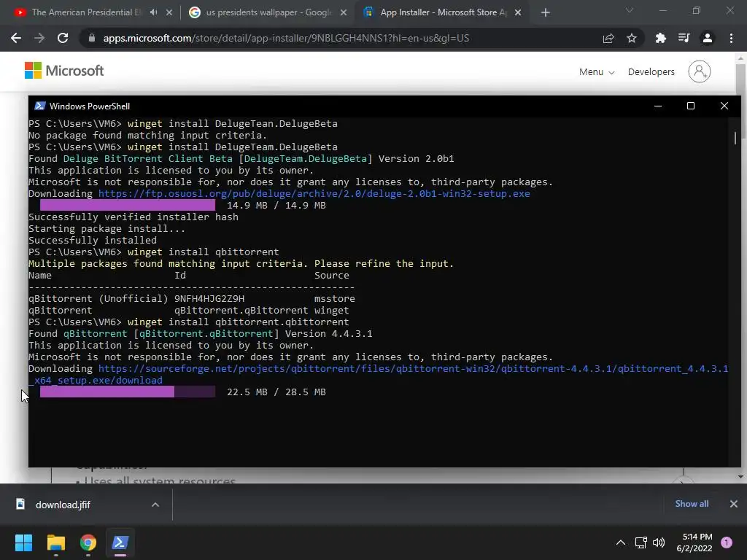This screenshot has width=747, height=560.
Task: Open the media control icon in Chrome toolbar
Action: 684,38
